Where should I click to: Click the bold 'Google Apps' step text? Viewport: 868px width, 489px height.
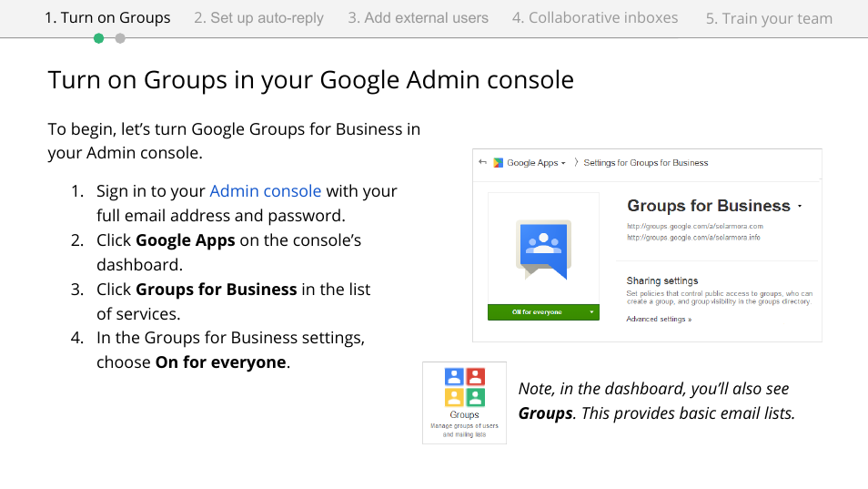pos(186,240)
